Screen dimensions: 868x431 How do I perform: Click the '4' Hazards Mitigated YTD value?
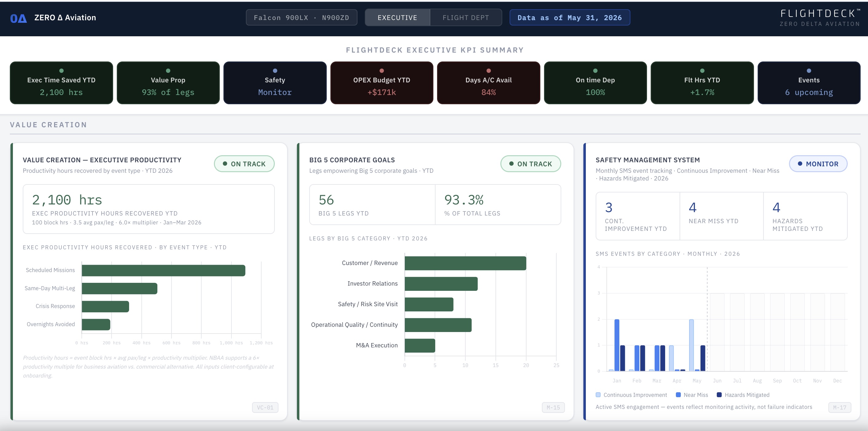(x=776, y=208)
